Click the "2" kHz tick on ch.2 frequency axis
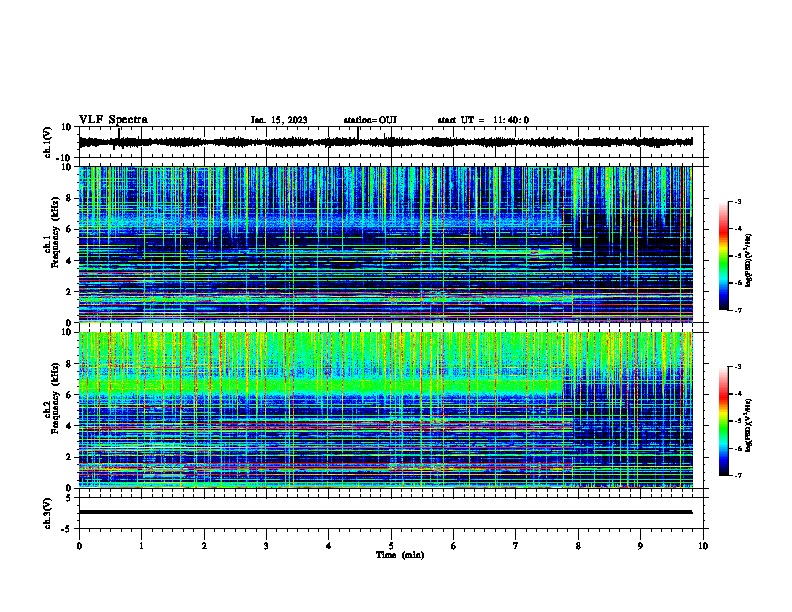The height and width of the screenshot is (612, 792). click(70, 457)
